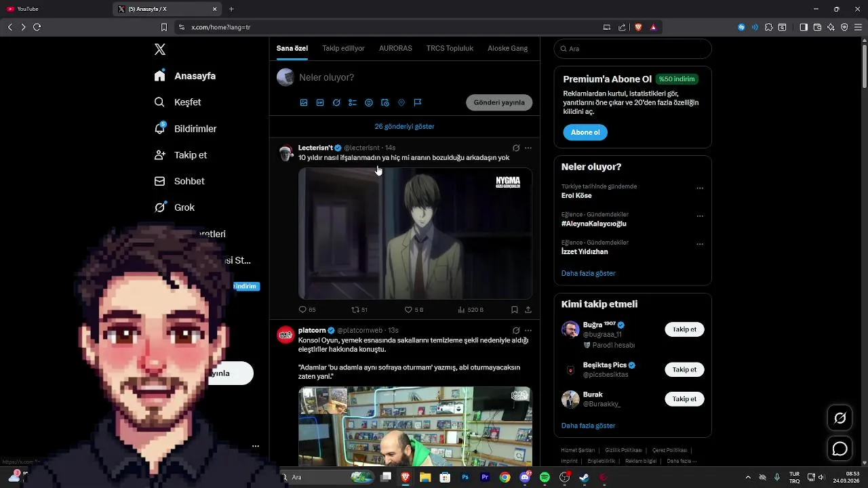Repost Lecterisn't post (51)
The image size is (868, 488).
[359, 310]
